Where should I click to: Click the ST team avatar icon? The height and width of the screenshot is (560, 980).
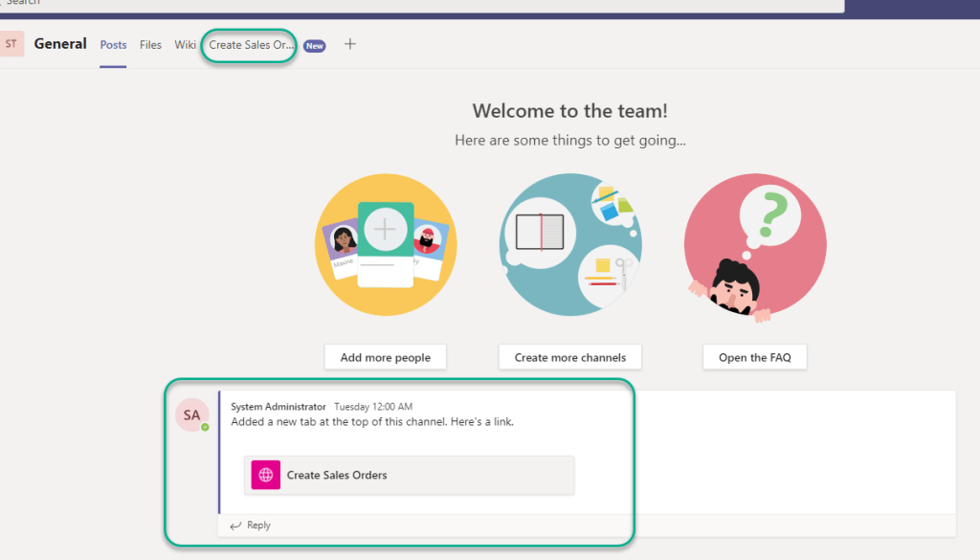pos(11,44)
